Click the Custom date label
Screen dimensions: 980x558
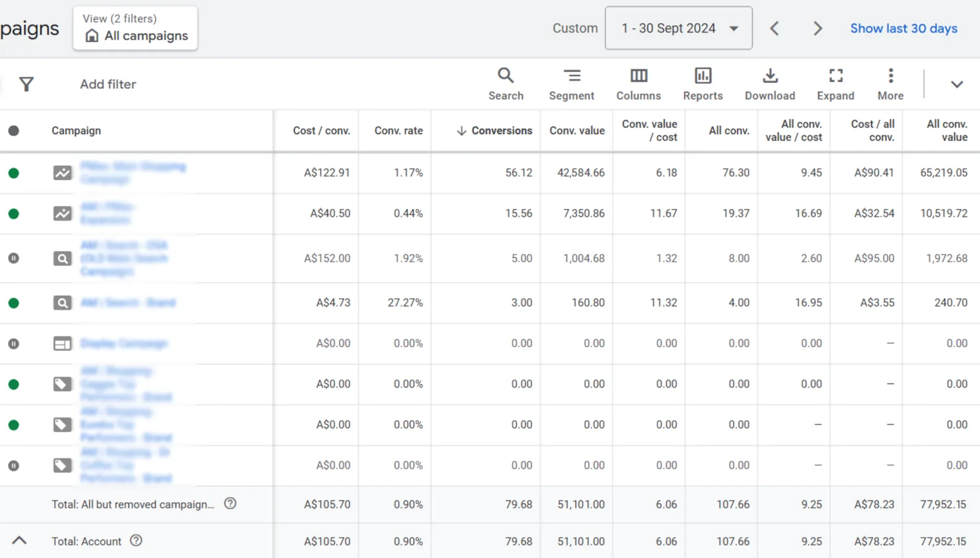(575, 28)
